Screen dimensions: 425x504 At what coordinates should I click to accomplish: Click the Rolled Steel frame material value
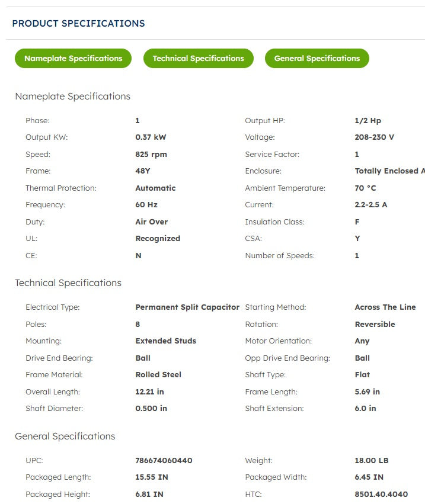point(158,375)
